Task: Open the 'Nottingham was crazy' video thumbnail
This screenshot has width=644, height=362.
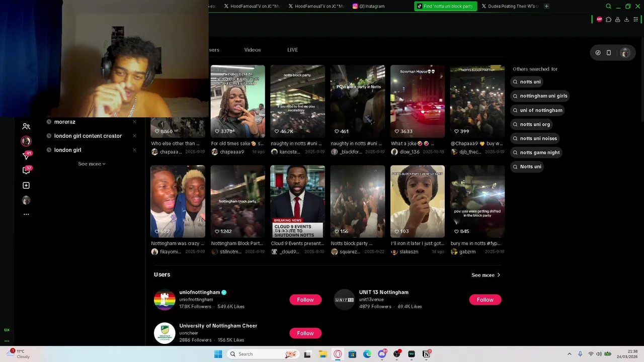Action: (x=178, y=202)
